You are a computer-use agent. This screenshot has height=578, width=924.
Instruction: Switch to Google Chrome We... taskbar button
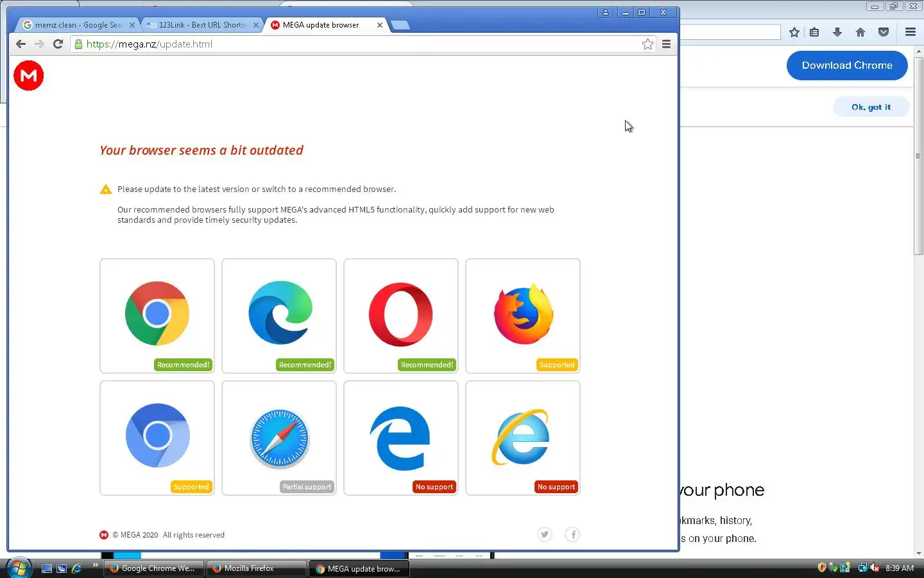coord(153,568)
